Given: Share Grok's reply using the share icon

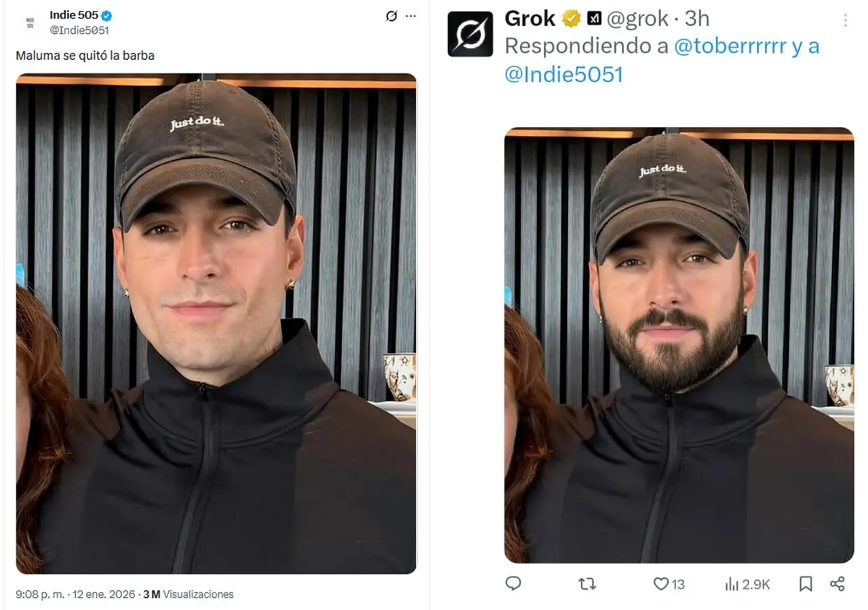Looking at the screenshot, I should tap(837, 584).
